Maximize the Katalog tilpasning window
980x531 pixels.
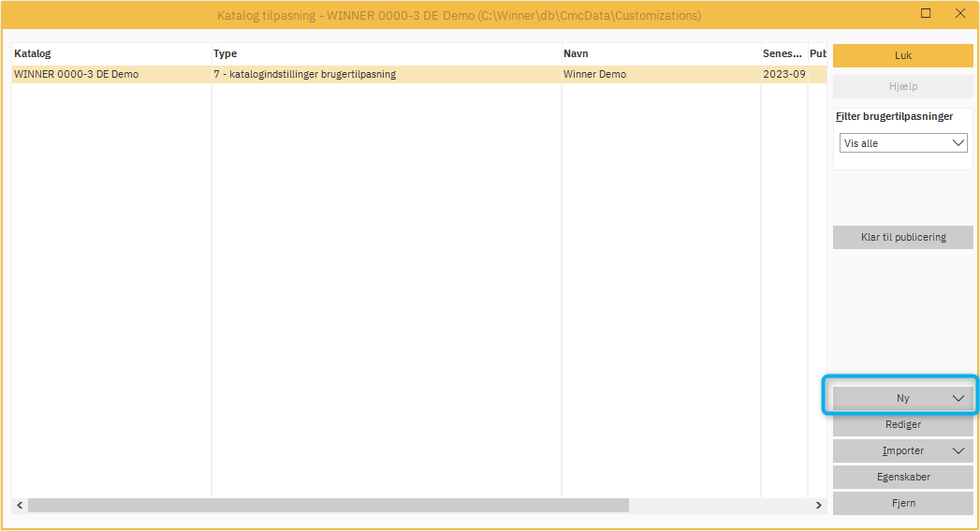(926, 14)
